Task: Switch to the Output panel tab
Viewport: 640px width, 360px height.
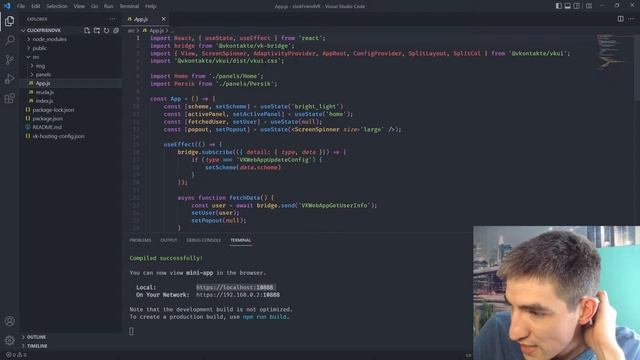Action: pos(169,240)
